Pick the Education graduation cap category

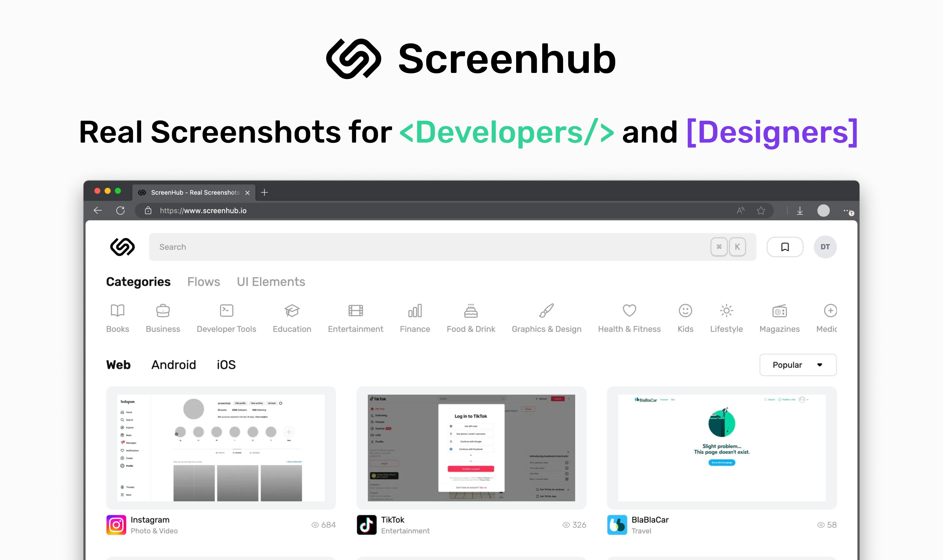click(x=292, y=311)
